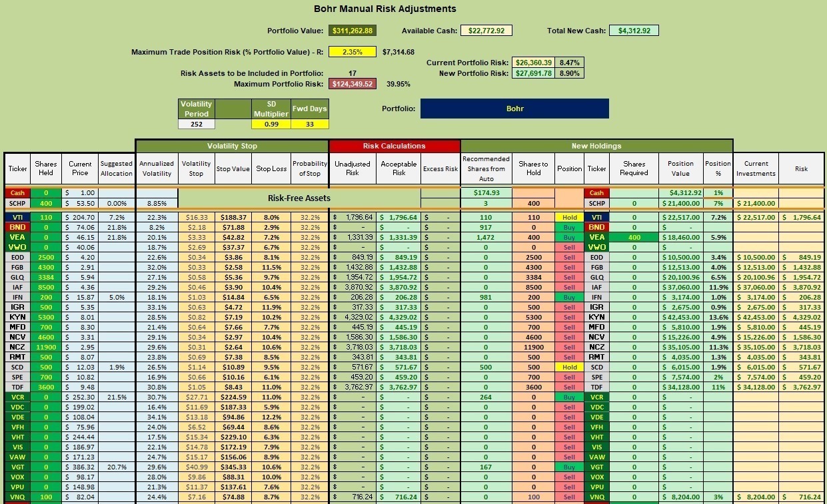Select the Volatility Stop section header
Image resolution: width=827 pixels, height=504 pixels.
click(232, 146)
